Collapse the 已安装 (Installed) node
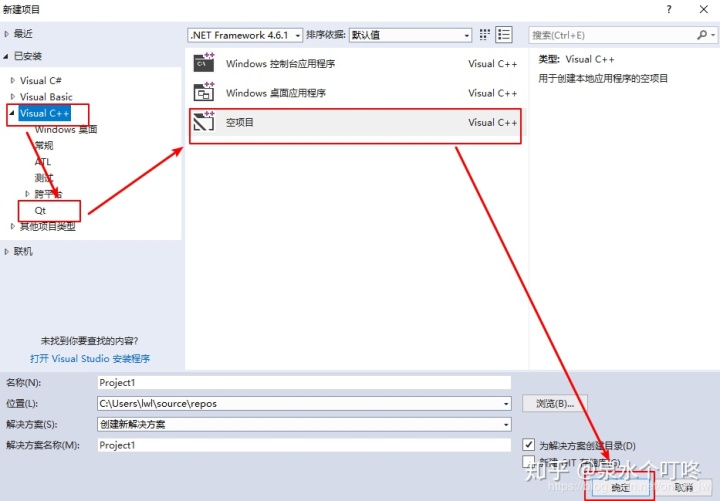Viewport: 720px width, 501px height. pos(6,56)
